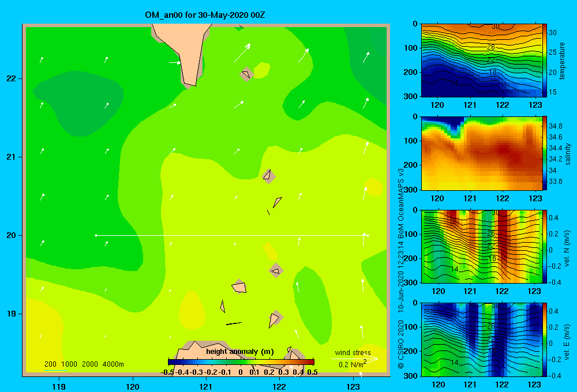Select the 'vel. N (m/s)' axis label
The image size is (577, 392).
point(567,248)
